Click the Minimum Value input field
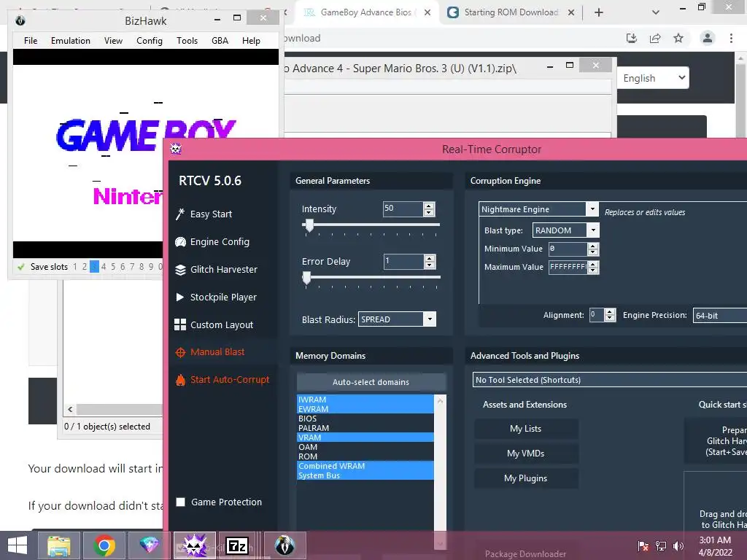 tap(568, 249)
